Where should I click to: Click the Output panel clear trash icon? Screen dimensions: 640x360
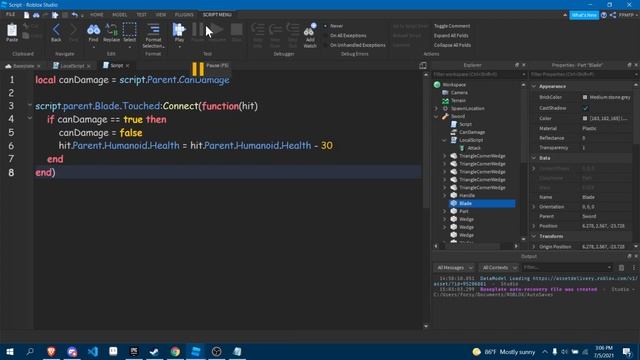click(621, 268)
